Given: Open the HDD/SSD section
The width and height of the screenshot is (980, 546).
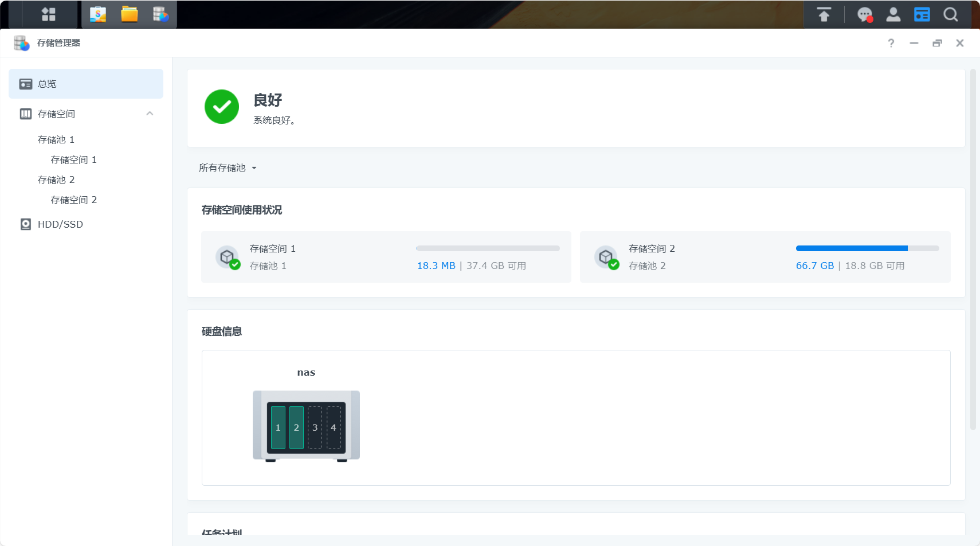Looking at the screenshot, I should point(60,224).
